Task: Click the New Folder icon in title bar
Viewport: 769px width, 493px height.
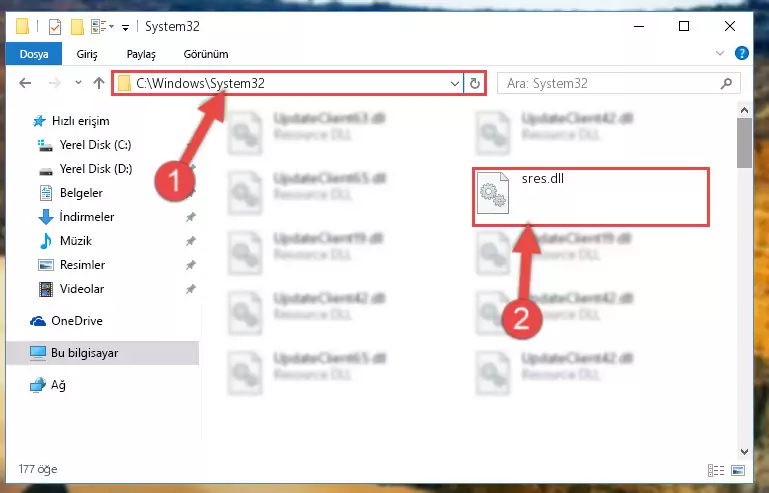Action: (77, 26)
